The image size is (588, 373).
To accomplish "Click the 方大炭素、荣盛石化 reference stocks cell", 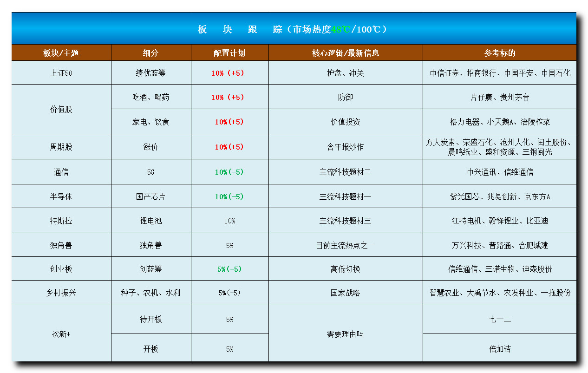I will pos(500,147).
